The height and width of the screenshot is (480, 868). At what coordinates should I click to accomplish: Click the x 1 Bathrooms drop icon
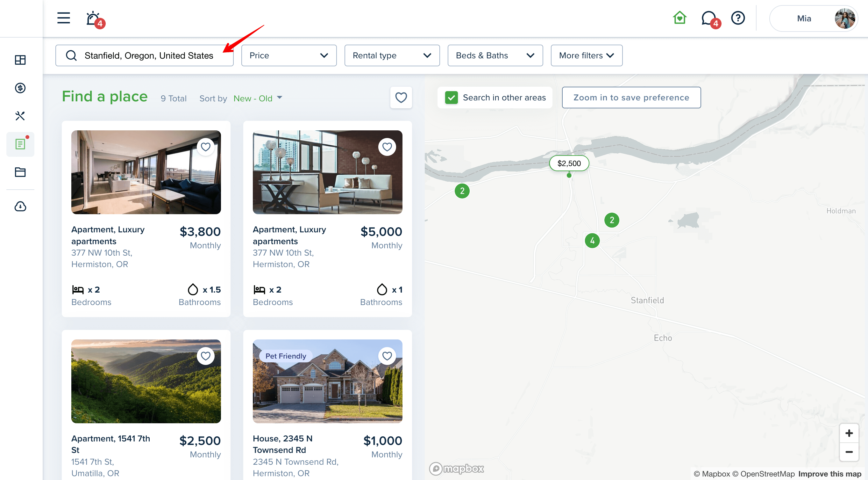382,289
